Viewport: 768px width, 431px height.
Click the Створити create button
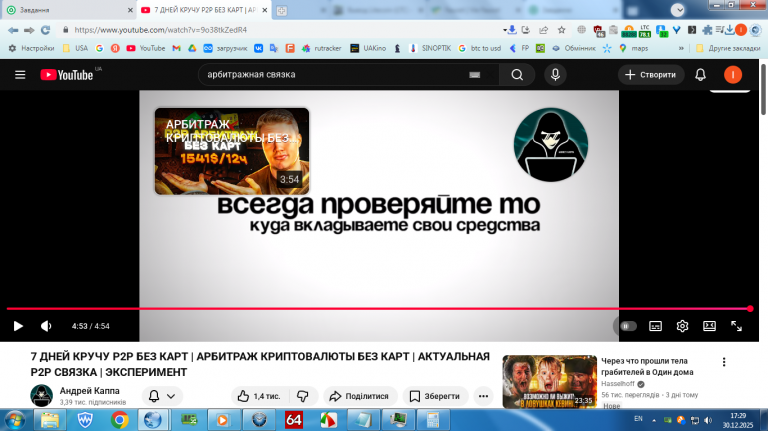pos(651,74)
